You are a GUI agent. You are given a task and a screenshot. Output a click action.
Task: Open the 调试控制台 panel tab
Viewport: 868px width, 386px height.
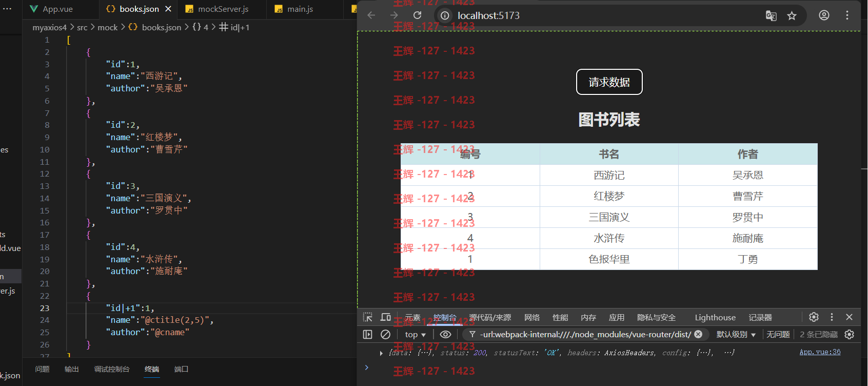(x=112, y=369)
